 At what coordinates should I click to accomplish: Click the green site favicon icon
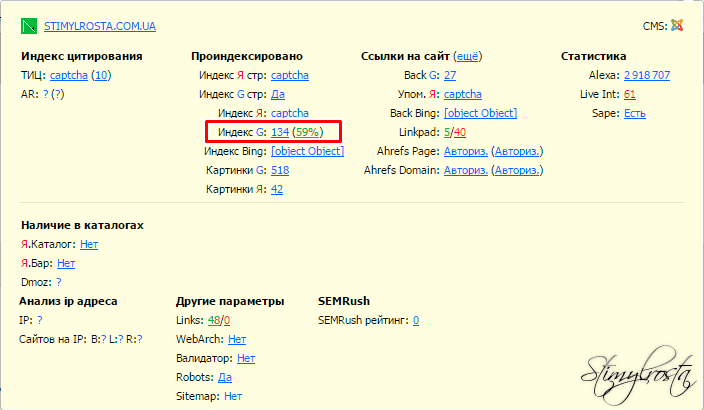tap(29, 26)
